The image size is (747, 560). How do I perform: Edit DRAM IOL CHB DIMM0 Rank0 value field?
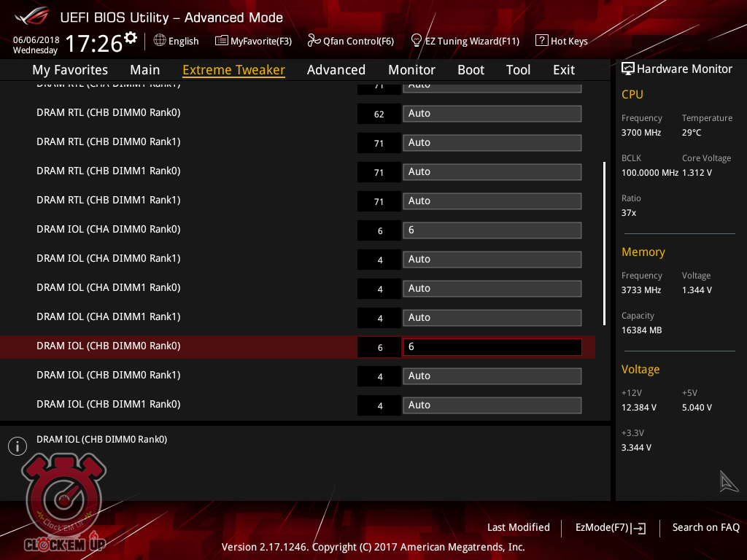pos(492,347)
